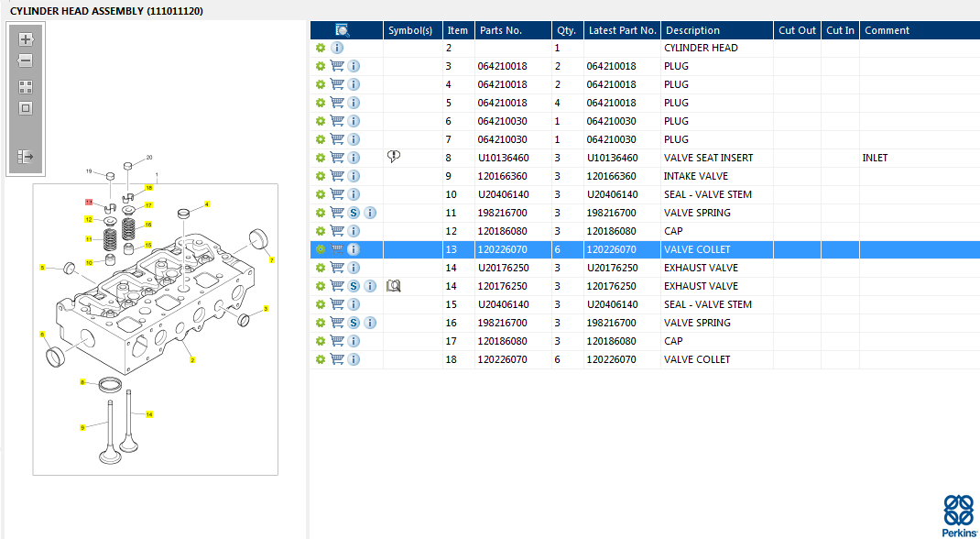
Task: Select callout 8 near valve seat ring
Action: (82, 382)
